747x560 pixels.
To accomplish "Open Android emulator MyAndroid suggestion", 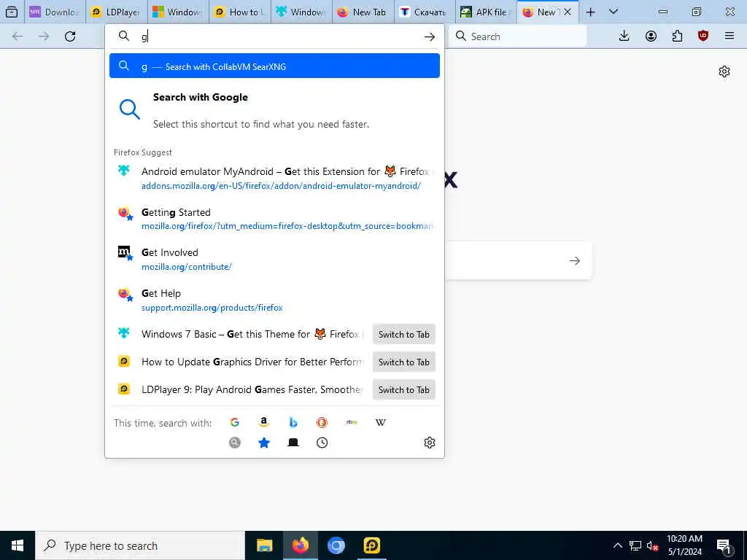I will (274, 178).
